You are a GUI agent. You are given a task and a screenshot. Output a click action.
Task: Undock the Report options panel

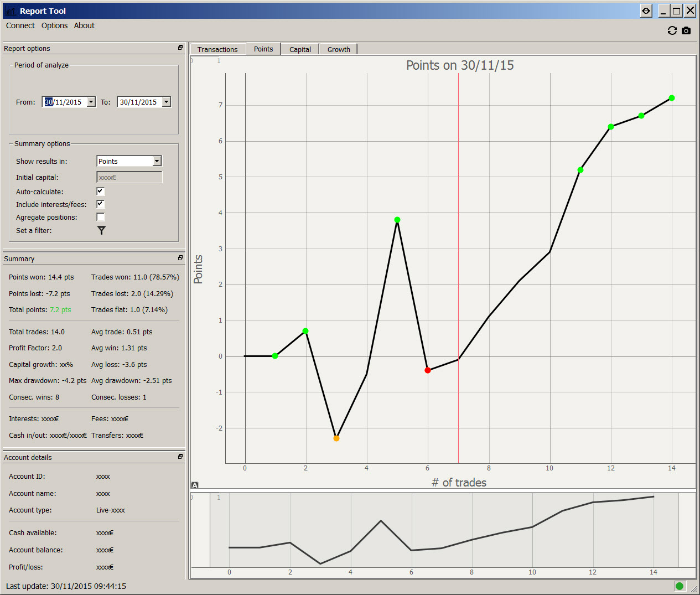(x=180, y=48)
